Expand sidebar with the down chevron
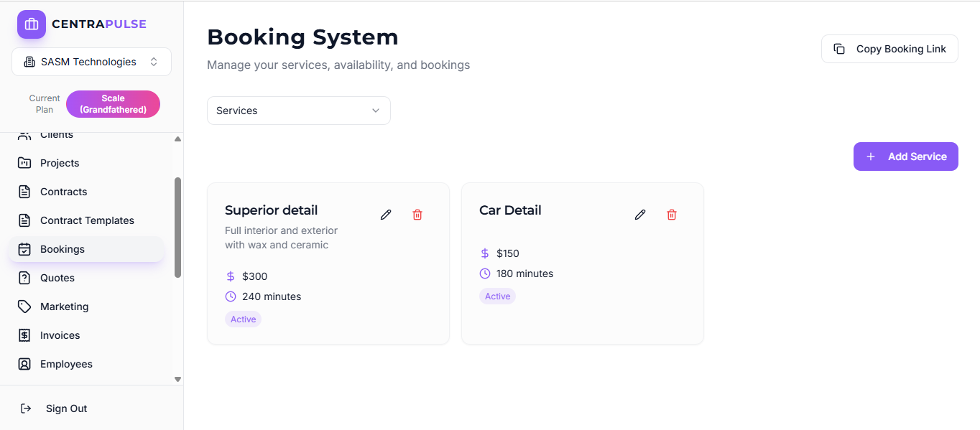 point(177,379)
